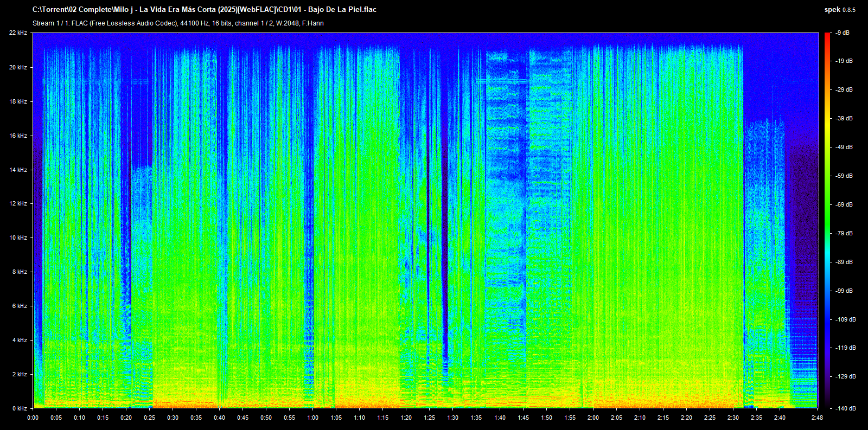Click the 1:00 time marker
Image resolution: width=868 pixels, height=430 pixels.
coord(313,418)
